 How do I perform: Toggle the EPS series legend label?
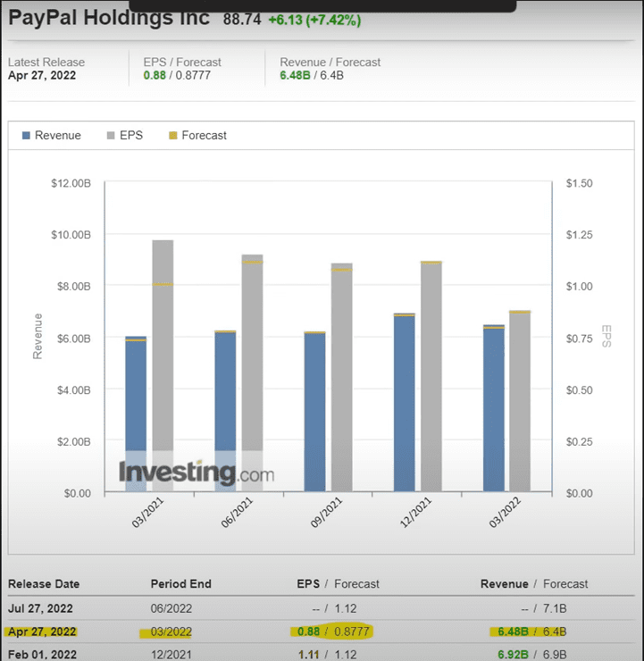coord(133,136)
